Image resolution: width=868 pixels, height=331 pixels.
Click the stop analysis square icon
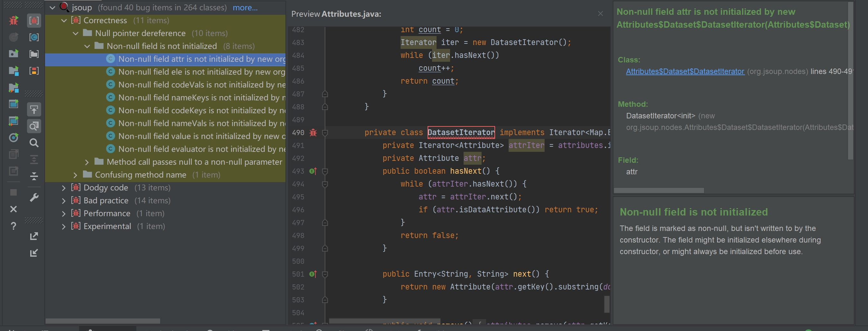(x=14, y=192)
